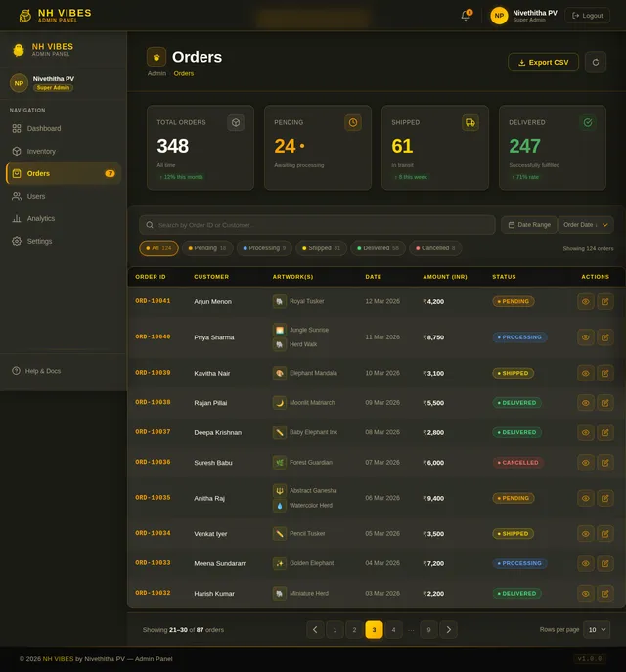Click the refresh orders icon
This screenshot has height=672, width=626.
point(595,62)
